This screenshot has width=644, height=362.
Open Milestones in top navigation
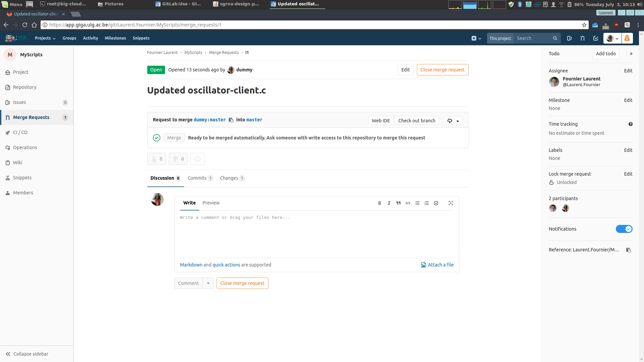115,38
